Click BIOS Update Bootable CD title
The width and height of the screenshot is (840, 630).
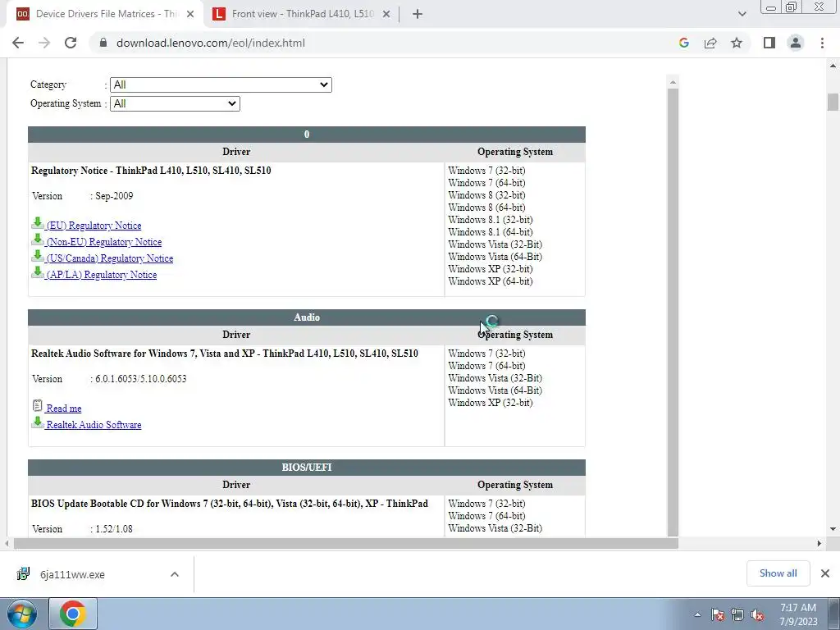click(230, 504)
